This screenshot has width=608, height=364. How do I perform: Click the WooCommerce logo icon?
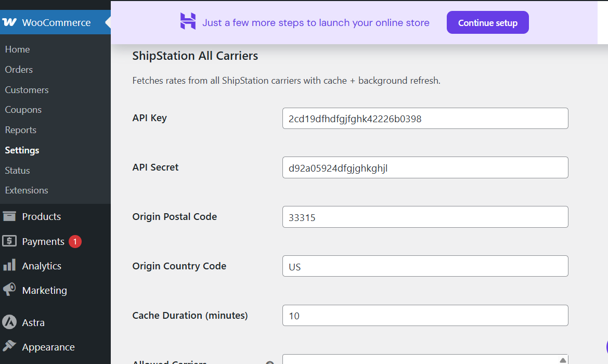pyautogui.click(x=9, y=22)
